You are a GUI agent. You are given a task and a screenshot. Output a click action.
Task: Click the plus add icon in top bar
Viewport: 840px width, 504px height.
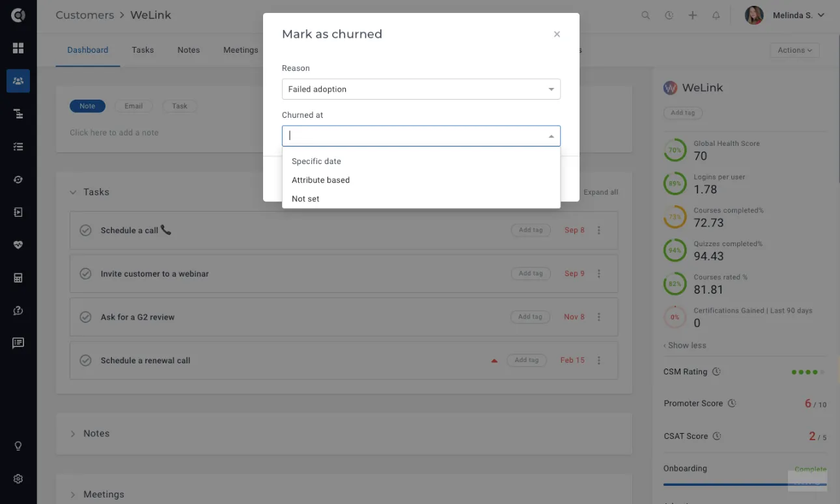(693, 15)
